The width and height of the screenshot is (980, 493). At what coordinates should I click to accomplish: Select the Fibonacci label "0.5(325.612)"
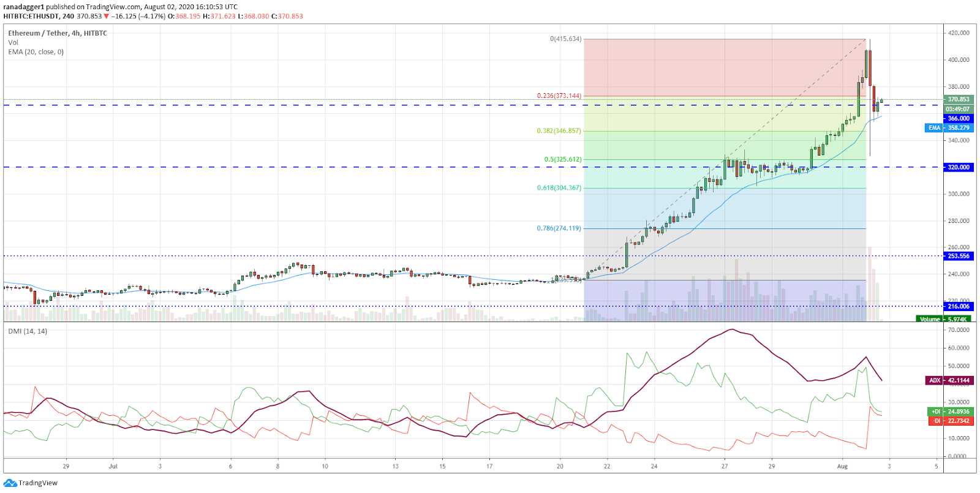[563, 159]
